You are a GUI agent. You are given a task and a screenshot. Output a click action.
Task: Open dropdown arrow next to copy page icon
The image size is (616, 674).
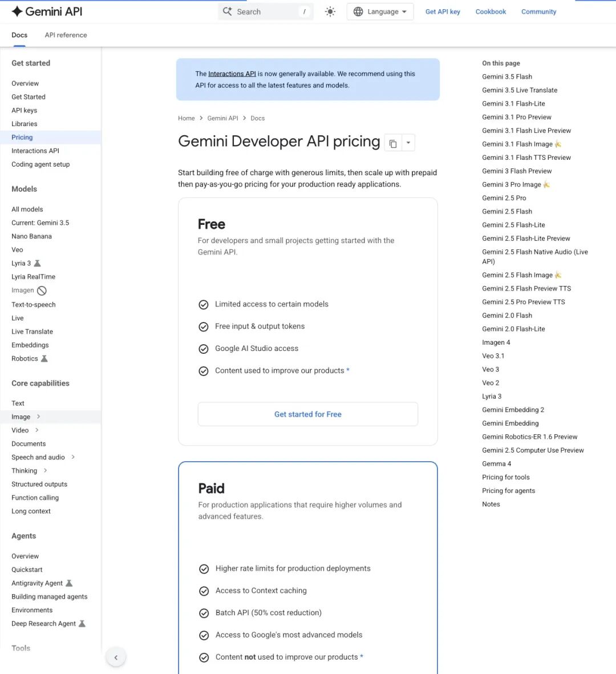[x=408, y=143]
